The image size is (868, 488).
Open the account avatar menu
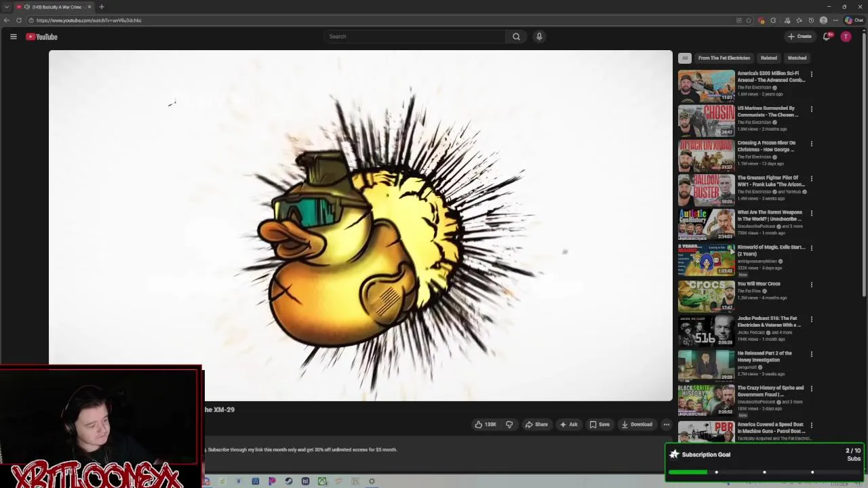tap(846, 37)
